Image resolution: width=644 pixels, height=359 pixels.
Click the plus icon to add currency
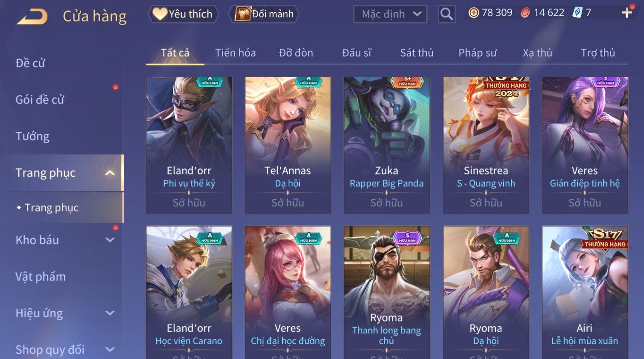click(627, 13)
